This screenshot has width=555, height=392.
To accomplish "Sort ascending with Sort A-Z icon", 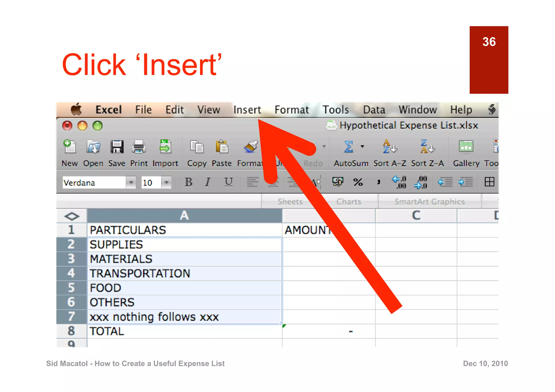I will tap(390, 147).
